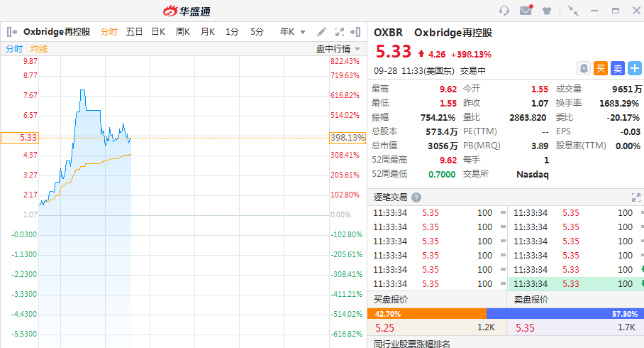
Task: Open the skin theme shirt icon
Action: [x=546, y=11]
